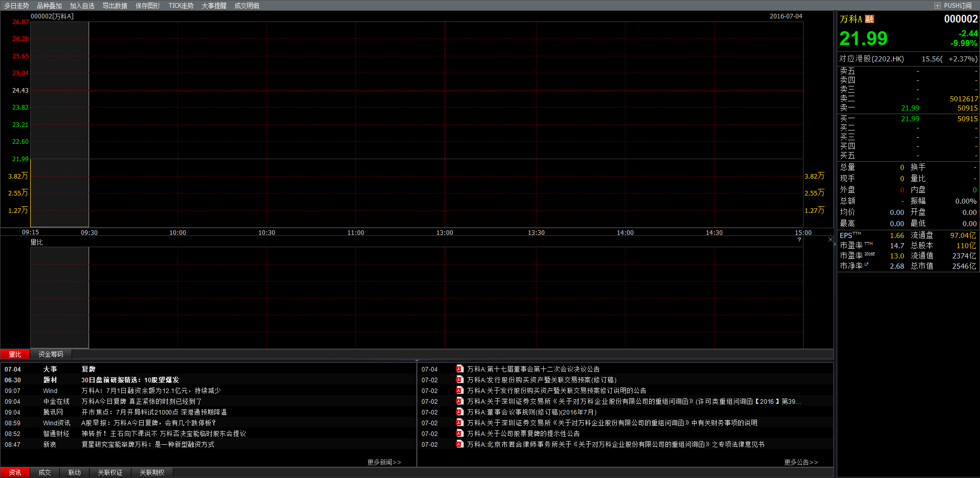This screenshot has height=478, width=980.
Task: Click the help question mark above 量比 panel
Action: coord(799,240)
